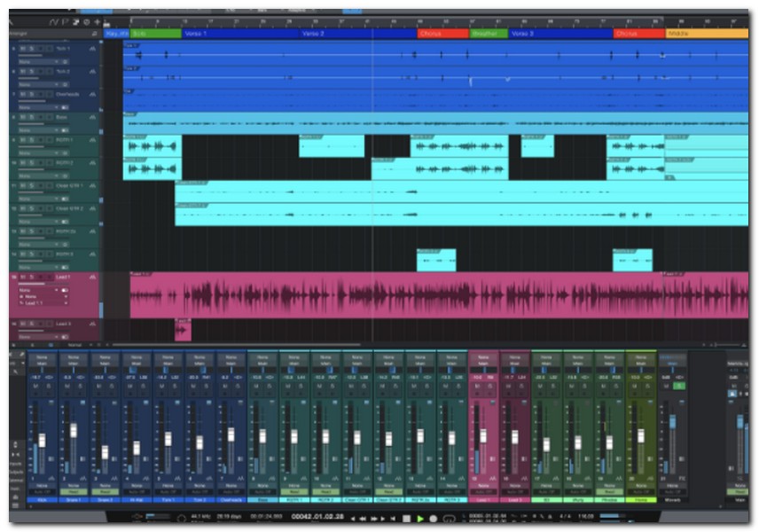Start playback with the green Play button
759x532 pixels.
tap(420, 519)
